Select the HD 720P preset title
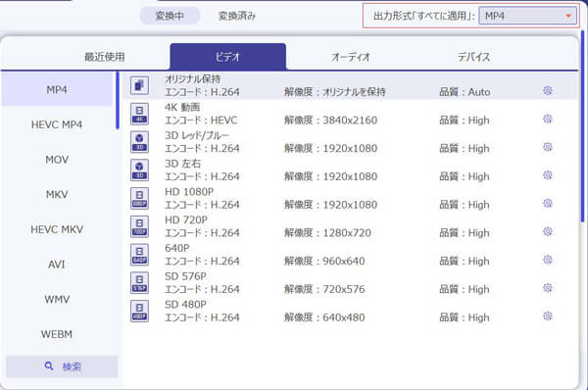 pos(186,219)
